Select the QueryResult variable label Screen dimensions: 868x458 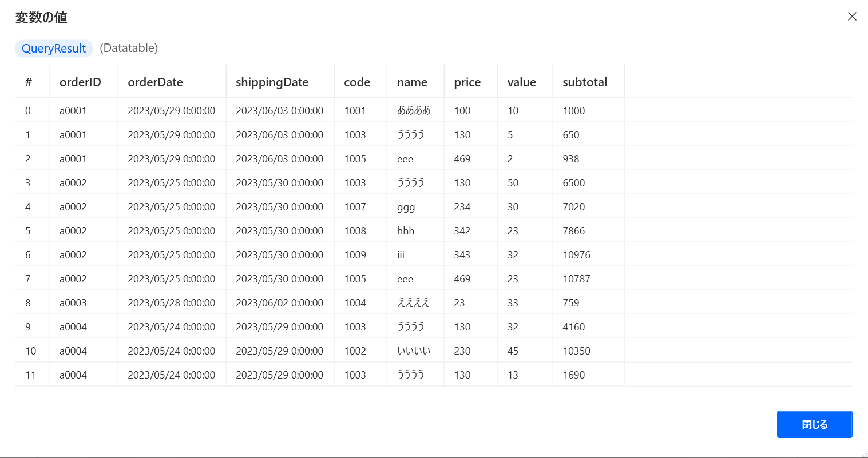[x=54, y=49]
